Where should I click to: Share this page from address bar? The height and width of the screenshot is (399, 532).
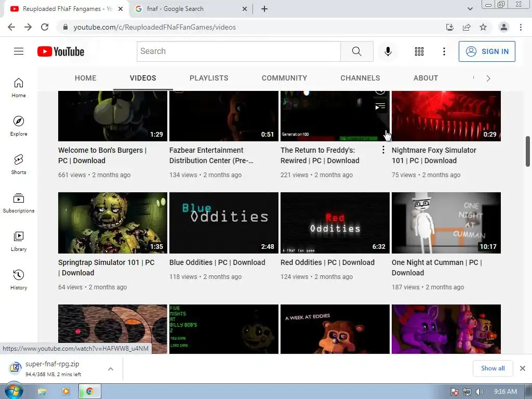(x=467, y=27)
